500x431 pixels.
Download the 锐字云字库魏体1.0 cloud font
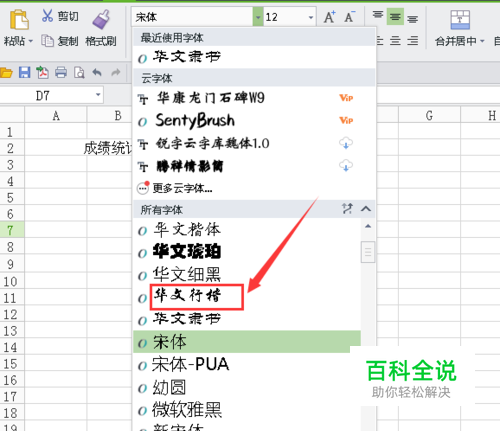tap(346, 143)
